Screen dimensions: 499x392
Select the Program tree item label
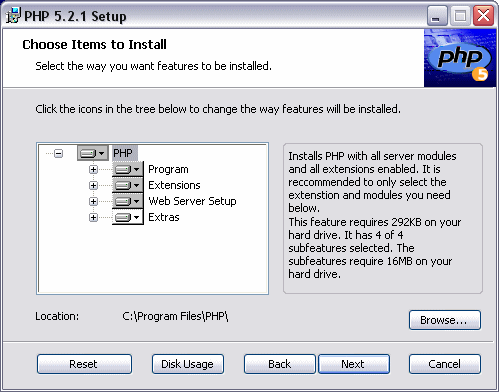pyautogui.click(x=168, y=169)
